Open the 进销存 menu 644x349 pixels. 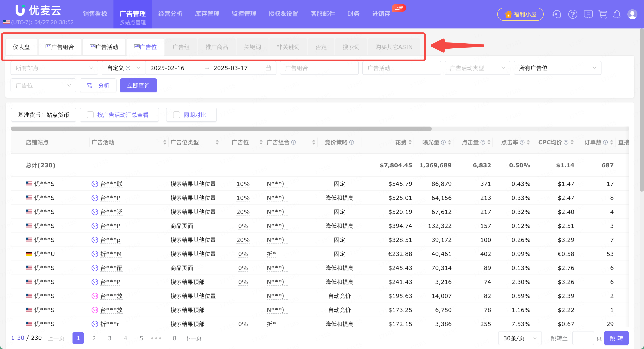pyautogui.click(x=381, y=14)
